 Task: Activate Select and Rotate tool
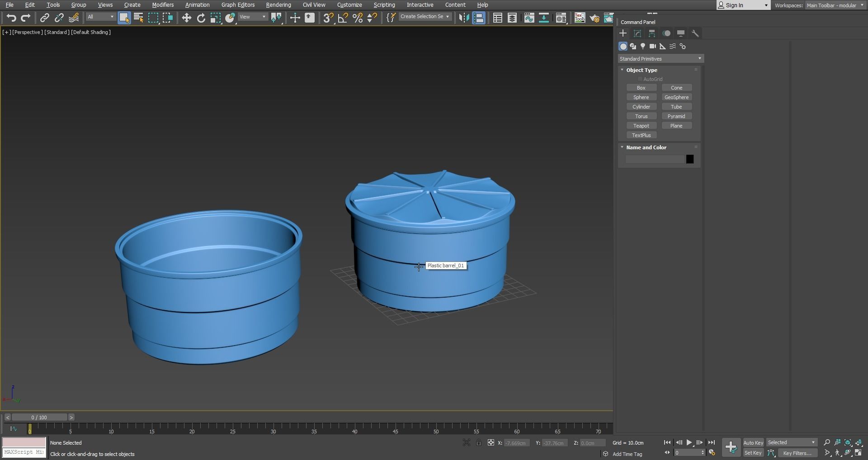(201, 18)
